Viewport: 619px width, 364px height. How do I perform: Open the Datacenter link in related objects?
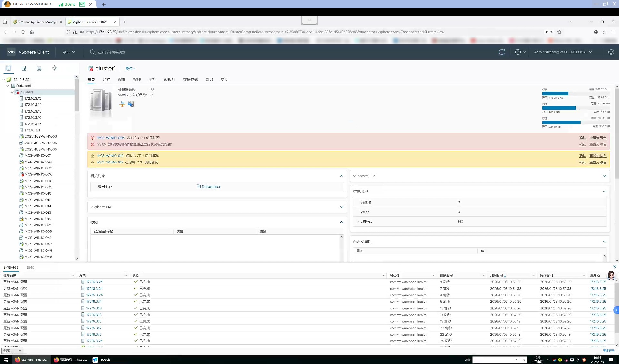pyautogui.click(x=211, y=187)
